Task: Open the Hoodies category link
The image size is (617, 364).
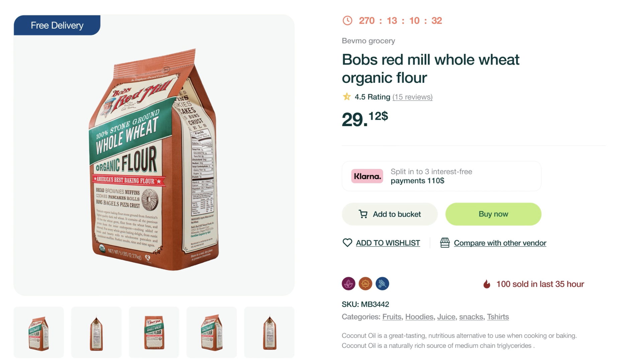Action: [419, 317]
